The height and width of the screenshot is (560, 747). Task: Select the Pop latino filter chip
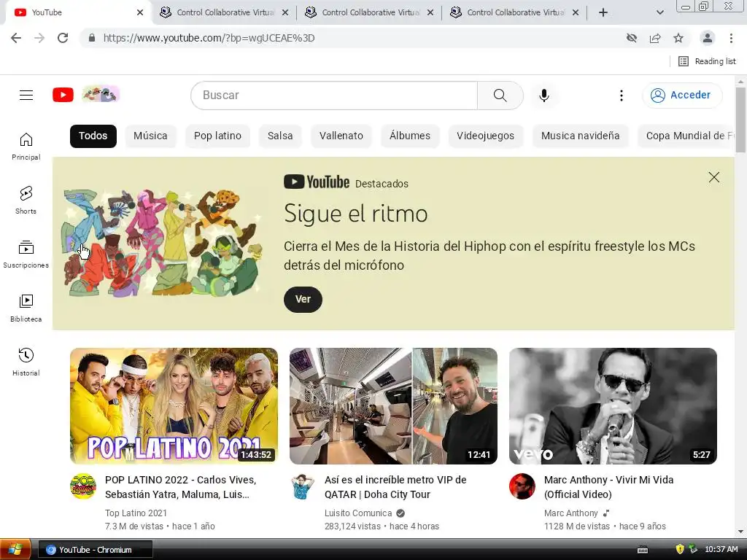click(x=217, y=136)
